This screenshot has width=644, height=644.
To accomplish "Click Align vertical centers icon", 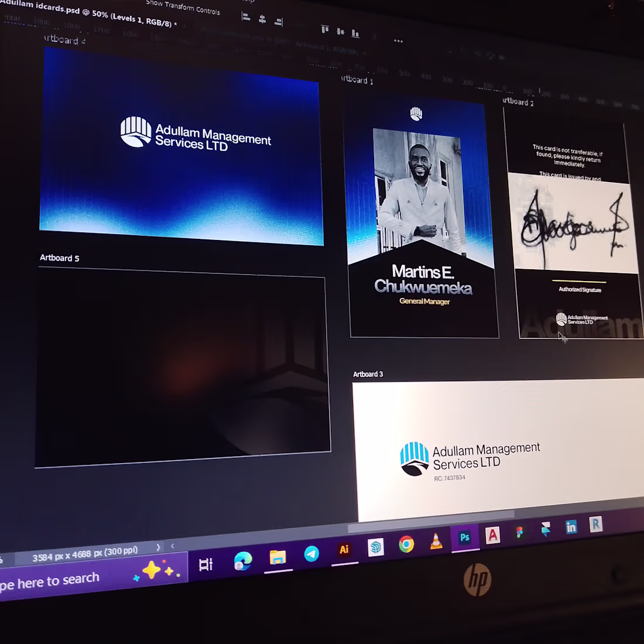I will click(x=340, y=31).
